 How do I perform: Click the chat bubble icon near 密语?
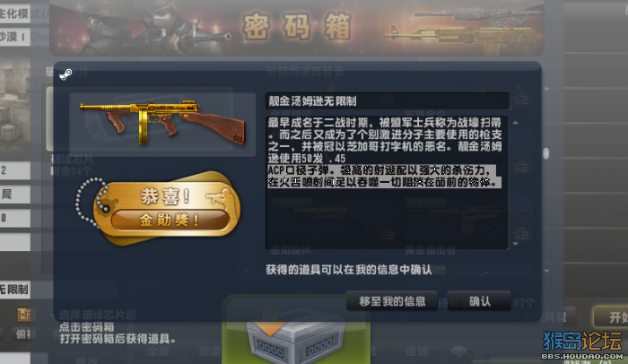(x=458, y=351)
